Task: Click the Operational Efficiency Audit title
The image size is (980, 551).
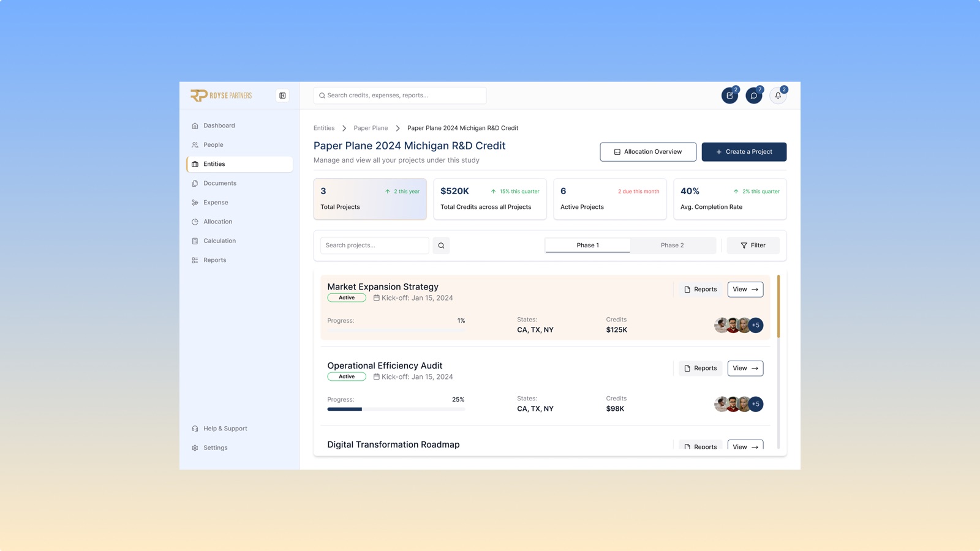Action: (x=385, y=365)
